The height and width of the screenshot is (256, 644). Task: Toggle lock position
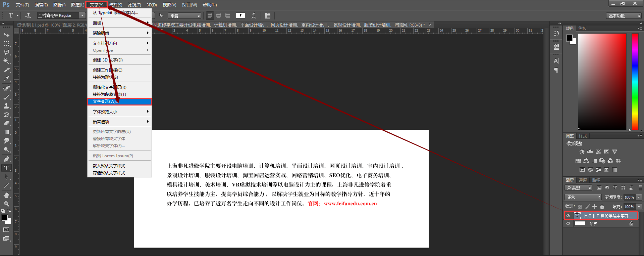click(594, 207)
